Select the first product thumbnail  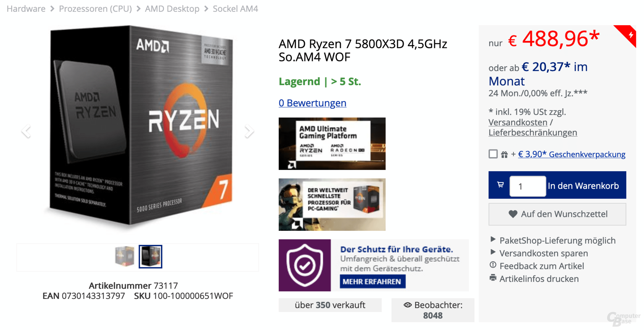tap(124, 256)
